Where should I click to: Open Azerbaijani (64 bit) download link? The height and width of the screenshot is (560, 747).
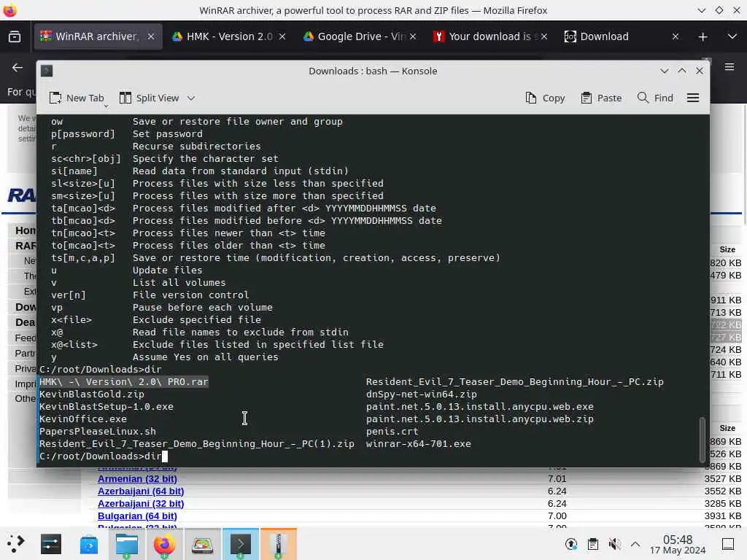click(141, 491)
